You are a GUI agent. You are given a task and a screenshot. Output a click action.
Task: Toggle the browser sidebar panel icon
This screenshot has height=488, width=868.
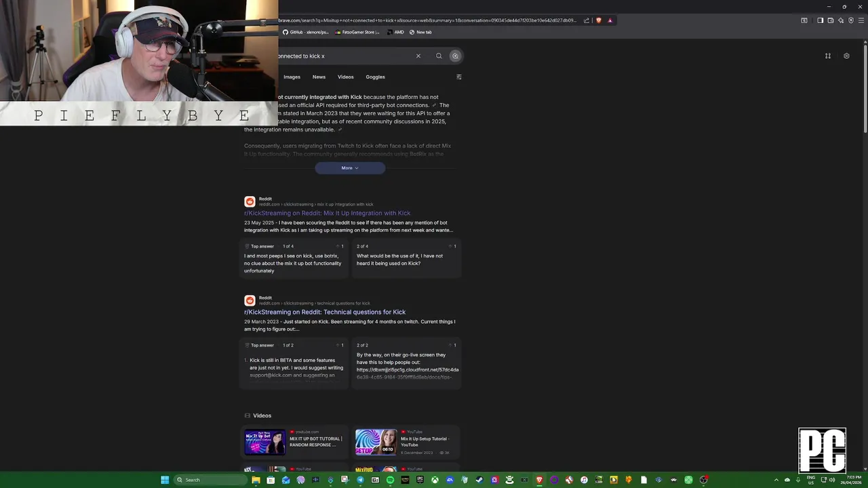[x=821, y=20]
